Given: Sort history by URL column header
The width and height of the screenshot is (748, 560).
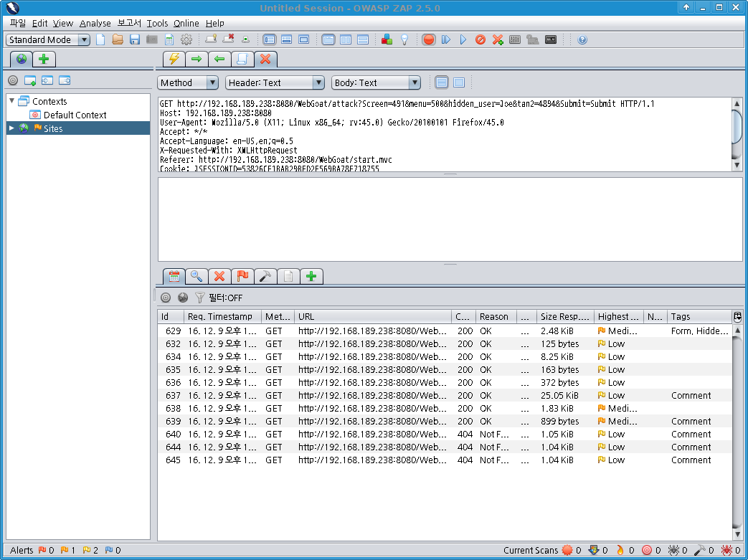Looking at the screenshot, I should 373,316.
